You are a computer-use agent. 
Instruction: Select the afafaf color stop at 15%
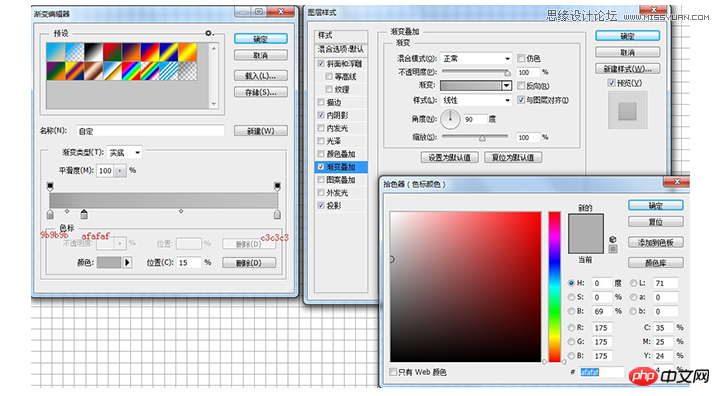(x=84, y=215)
